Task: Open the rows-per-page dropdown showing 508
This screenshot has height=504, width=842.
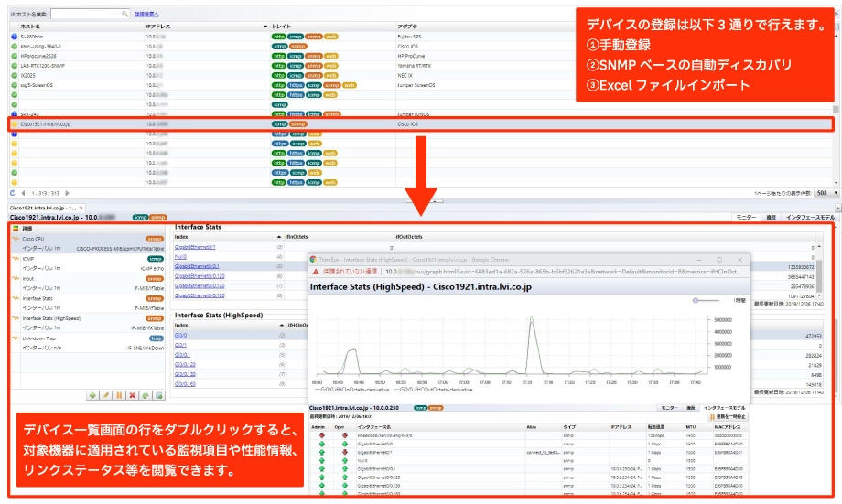Action: tap(826, 193)
